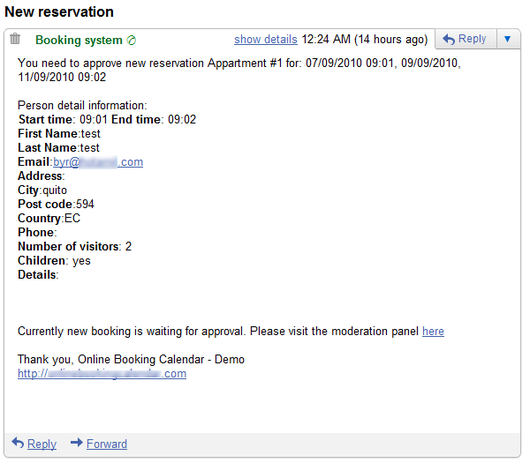
Task: Click the New reservation subject heading
Action: tap(59, 12)
